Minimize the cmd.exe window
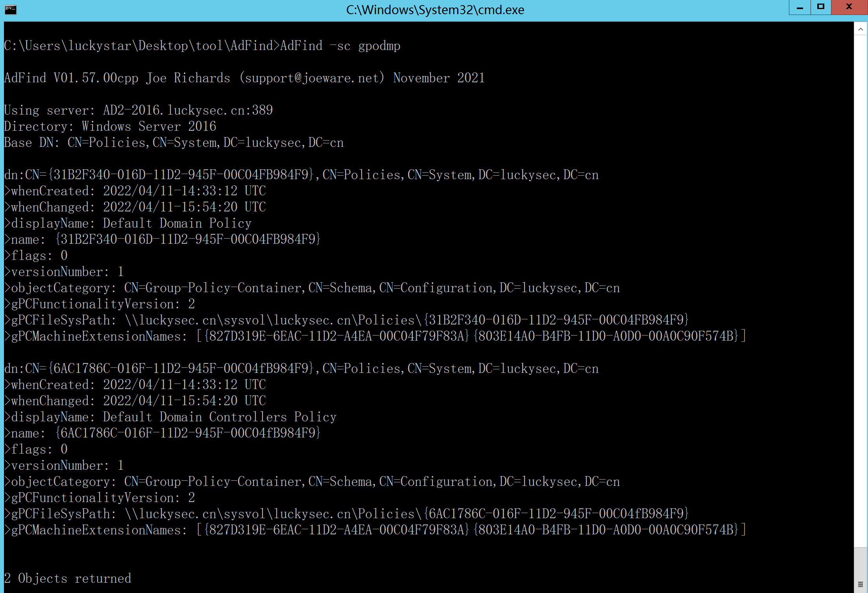The width and height of the screenshot is (868, 593). (800, 7)
